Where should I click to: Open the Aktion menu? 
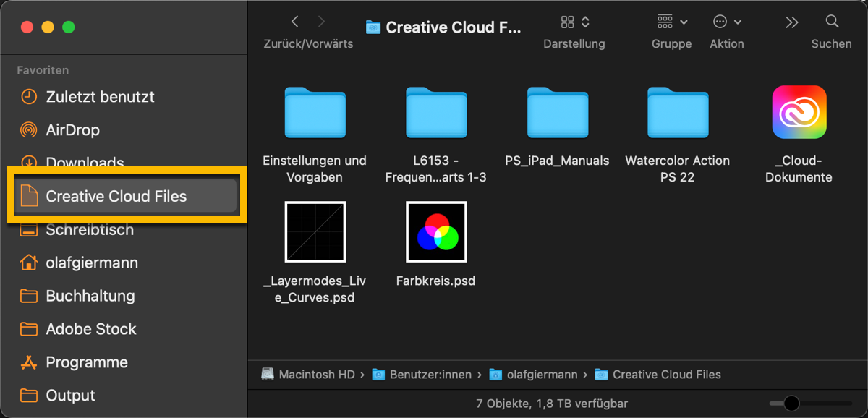(x=727, y=22)
